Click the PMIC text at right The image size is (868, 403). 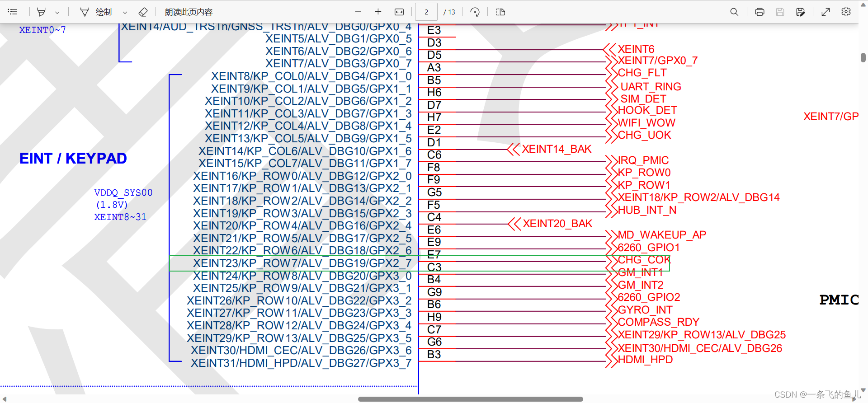[x=839, y=300]
